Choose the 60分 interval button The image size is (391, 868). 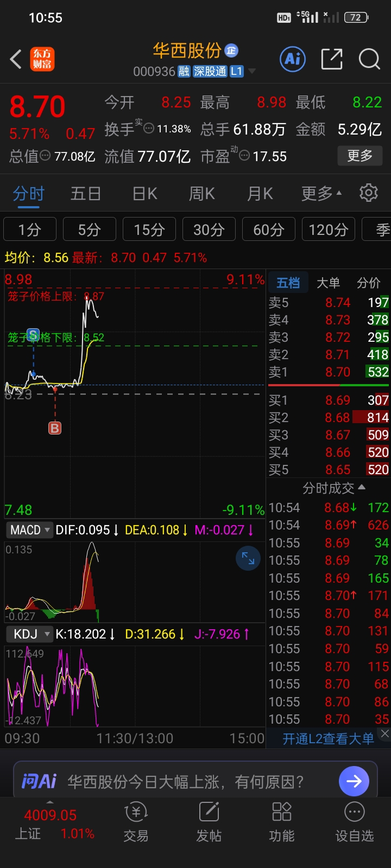tap(269, 229)
